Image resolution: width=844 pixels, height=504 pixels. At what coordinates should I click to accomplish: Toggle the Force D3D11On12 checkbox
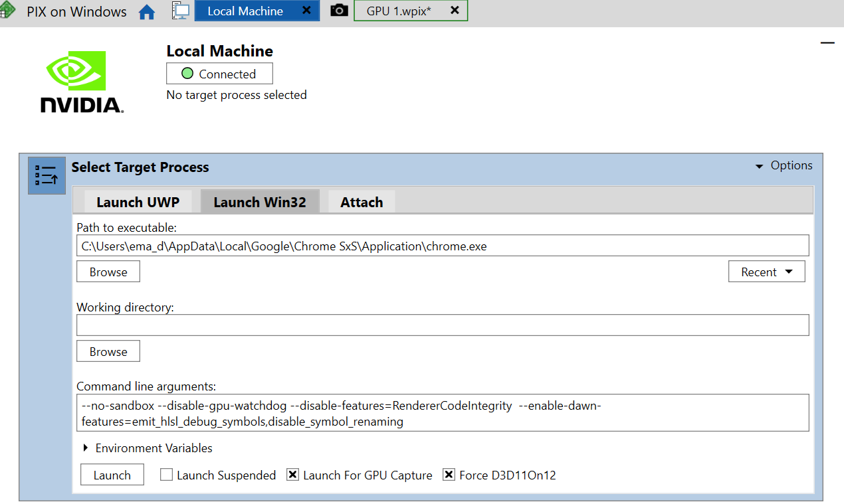[x=449, y=475]
